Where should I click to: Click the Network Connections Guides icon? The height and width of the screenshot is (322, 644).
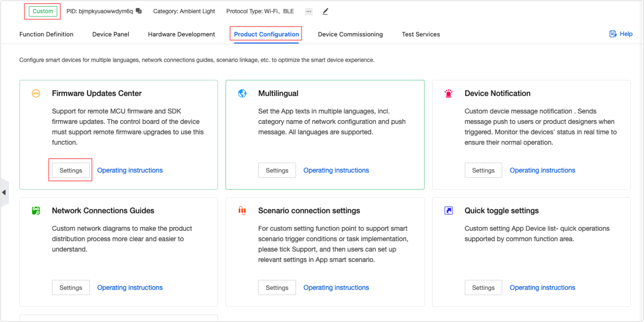pyautogui.click(x=36, y=210)
